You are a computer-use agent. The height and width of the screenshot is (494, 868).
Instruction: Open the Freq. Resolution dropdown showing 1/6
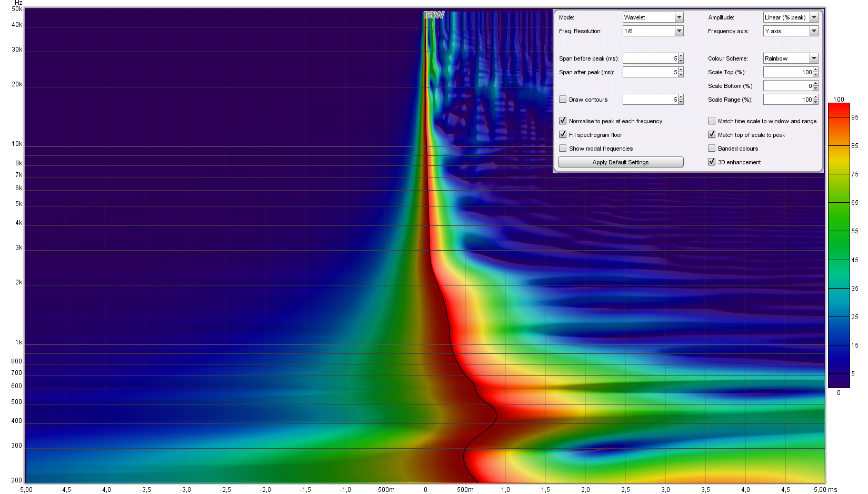point(652,31)
